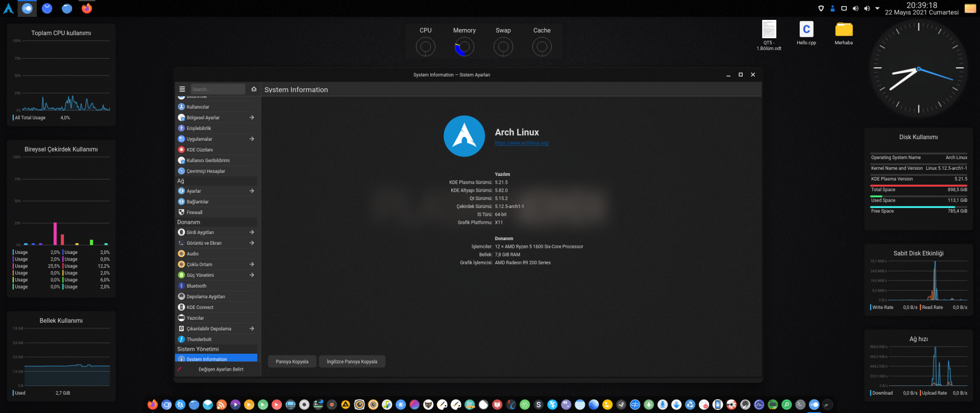Click the yellow folder icon in top-right corner
980x413 pixels.
pyautogui.click(x=970, y=9)
